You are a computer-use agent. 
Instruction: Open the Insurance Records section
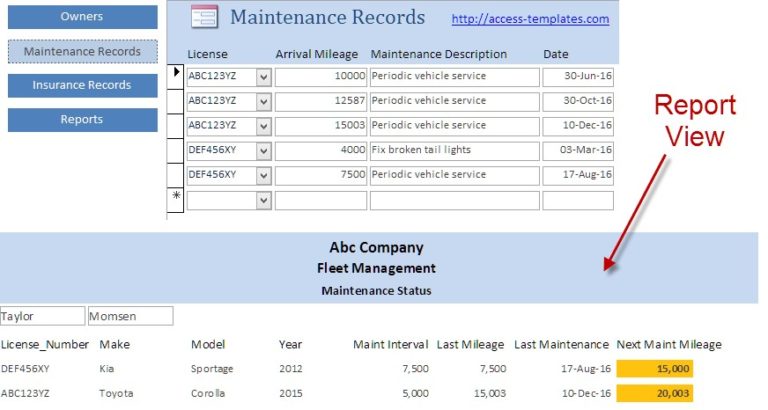(82, 85)
